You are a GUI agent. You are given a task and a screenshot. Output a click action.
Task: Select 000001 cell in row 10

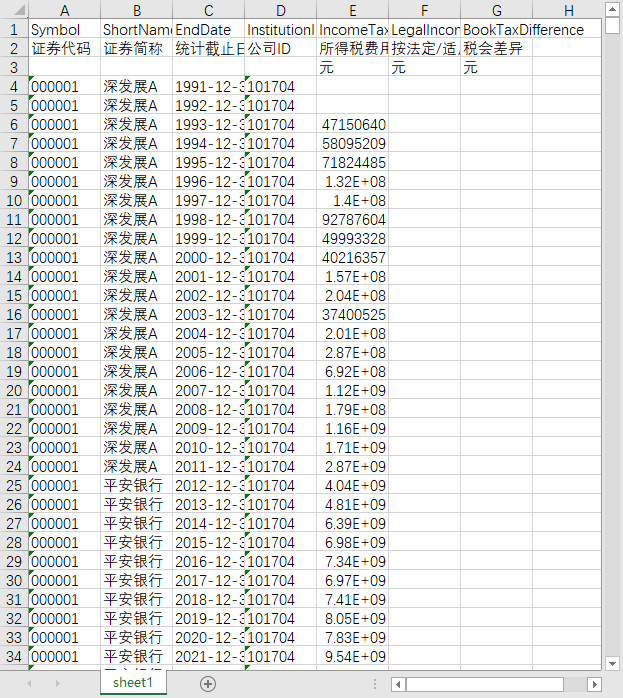(65, 200)
